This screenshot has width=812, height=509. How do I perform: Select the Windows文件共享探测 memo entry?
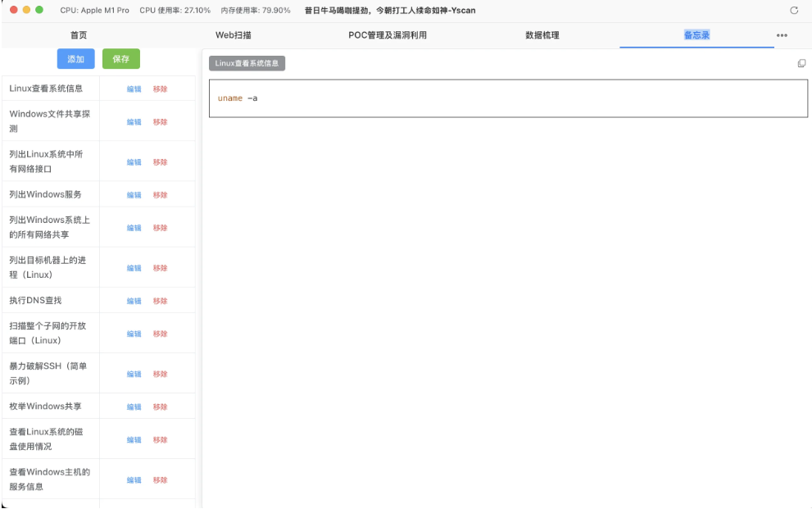click(50, 121)
